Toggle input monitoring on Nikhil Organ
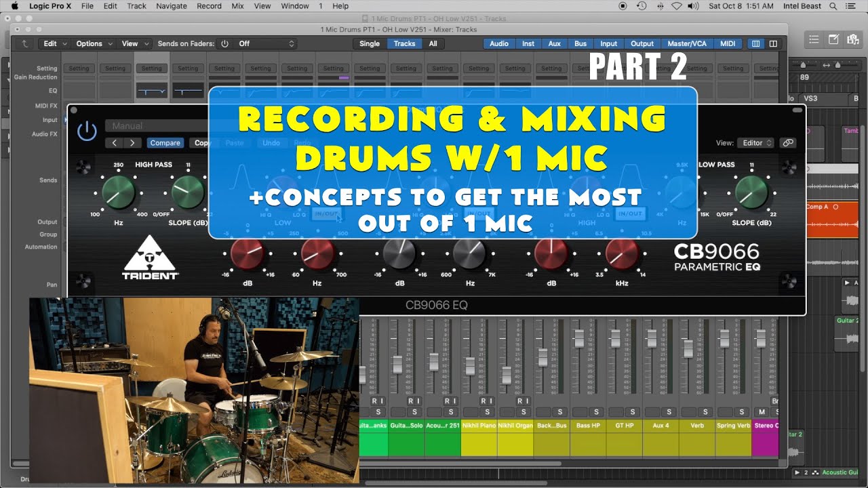Screen dimensions: 868x488 point(528,401)
